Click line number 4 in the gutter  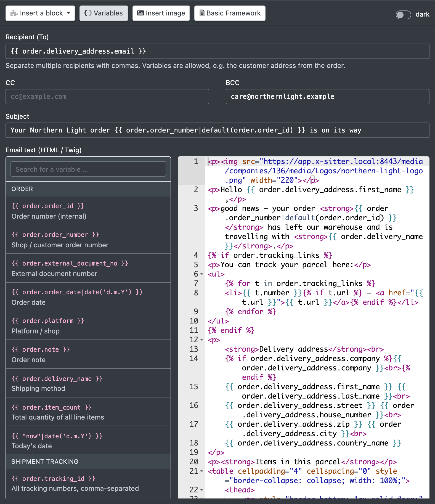point(196,255)
